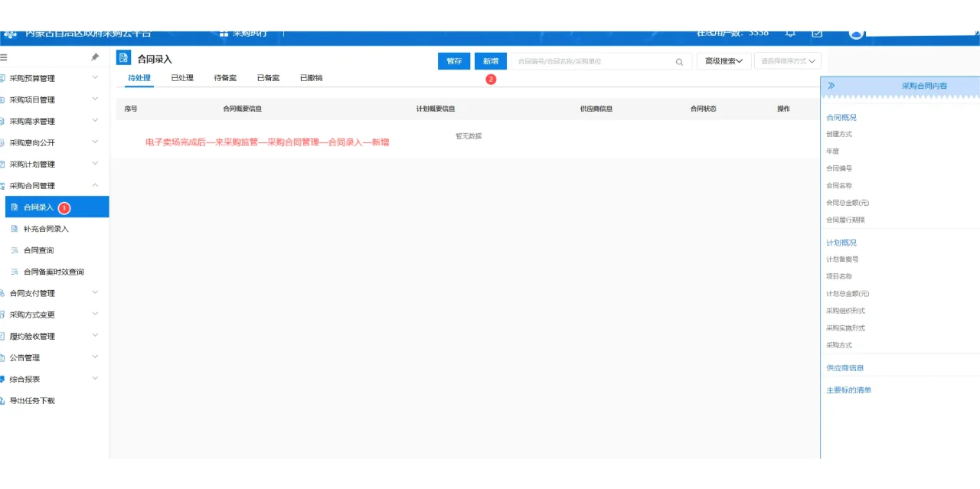Expand 公告管理 chevron
The height and width of the screenshot is (489, 980).
[x=95, y=357]
